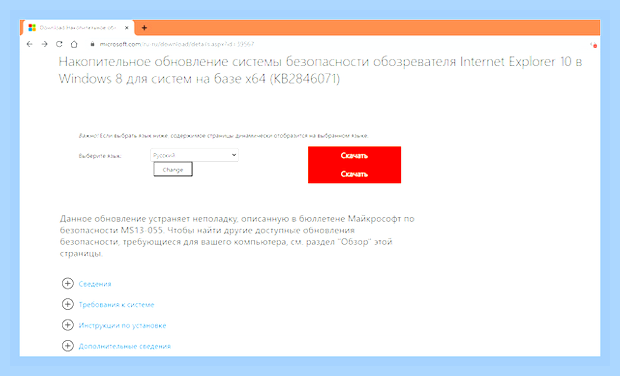Open the Русский language dropdown
The height and width of the screenshot is (376, 620).
pyautogui.click(x=194, y=155)
